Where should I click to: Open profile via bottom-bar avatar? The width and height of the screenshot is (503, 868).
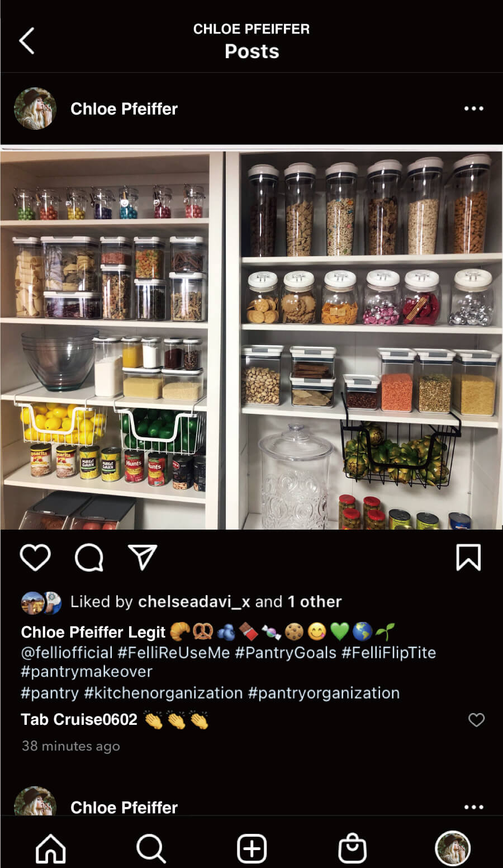point(453,848)
